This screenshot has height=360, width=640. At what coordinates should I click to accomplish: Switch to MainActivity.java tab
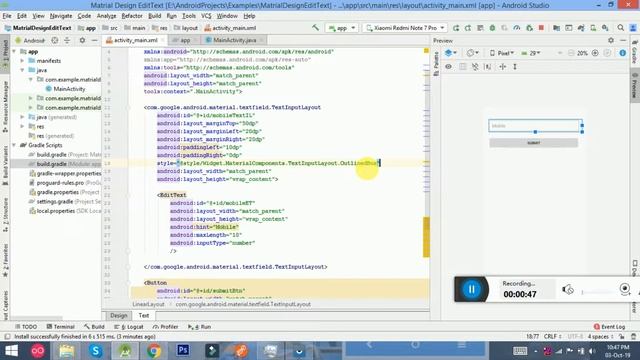click(x=234, y=40)
